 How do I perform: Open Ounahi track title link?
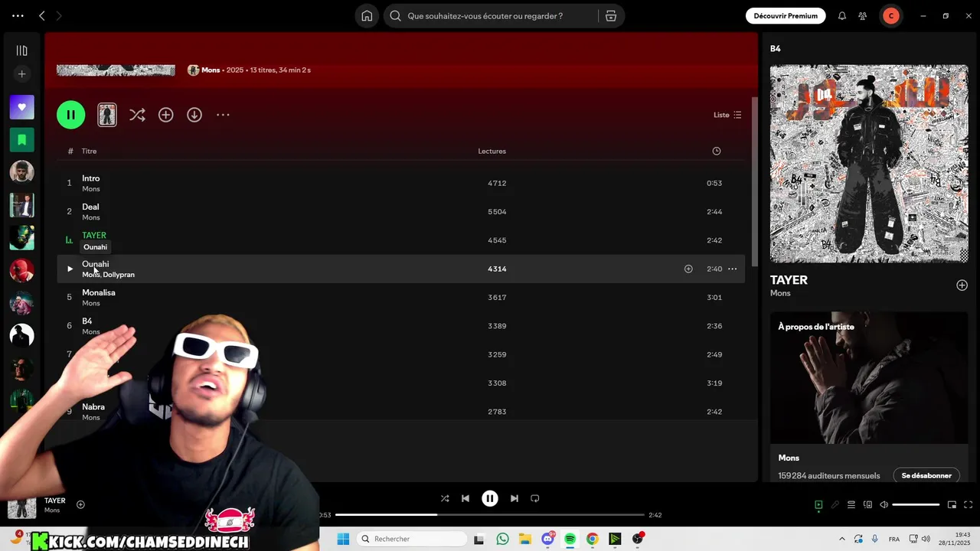[95, 264]
